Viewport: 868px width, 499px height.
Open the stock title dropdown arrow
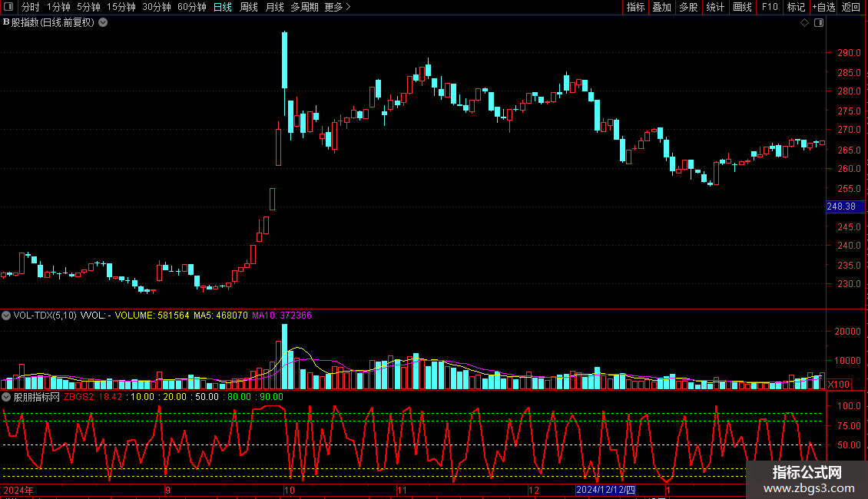tap(103, 23)
